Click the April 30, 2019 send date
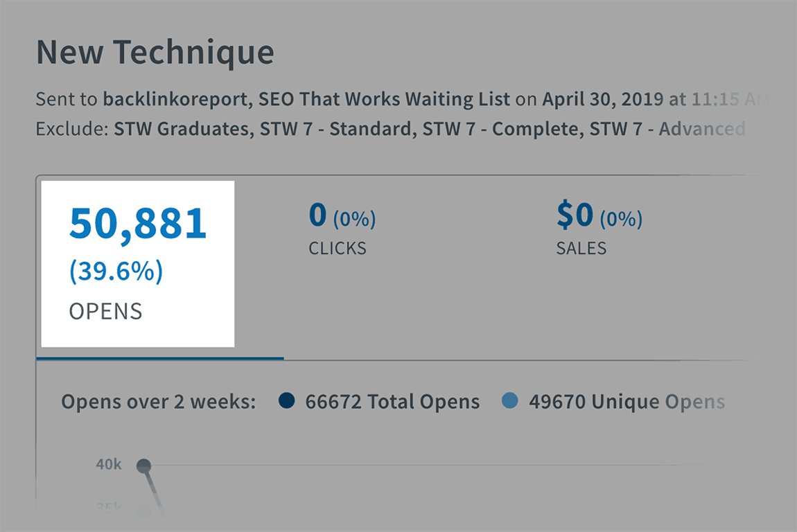The width and height of the screenshot is (797, 532). point(602,99)
